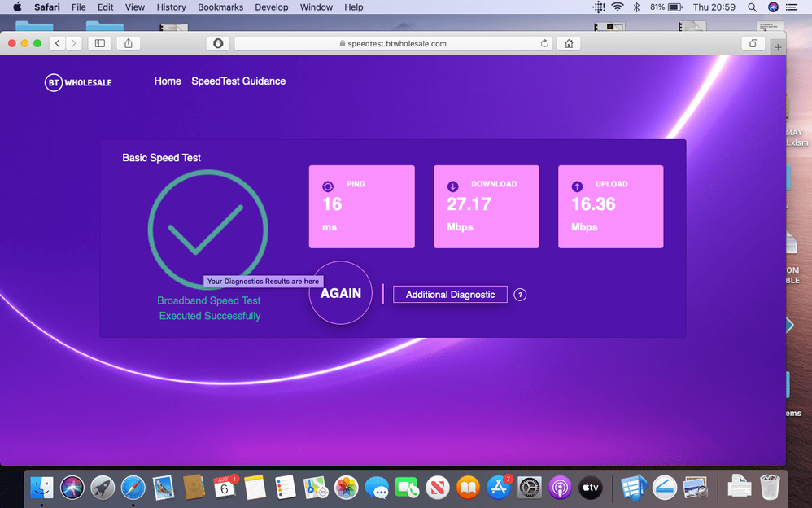The height and width of the screenshot is (508, 812).
Task: Open System Preferences from the Dock
Action: click(529, 487)
